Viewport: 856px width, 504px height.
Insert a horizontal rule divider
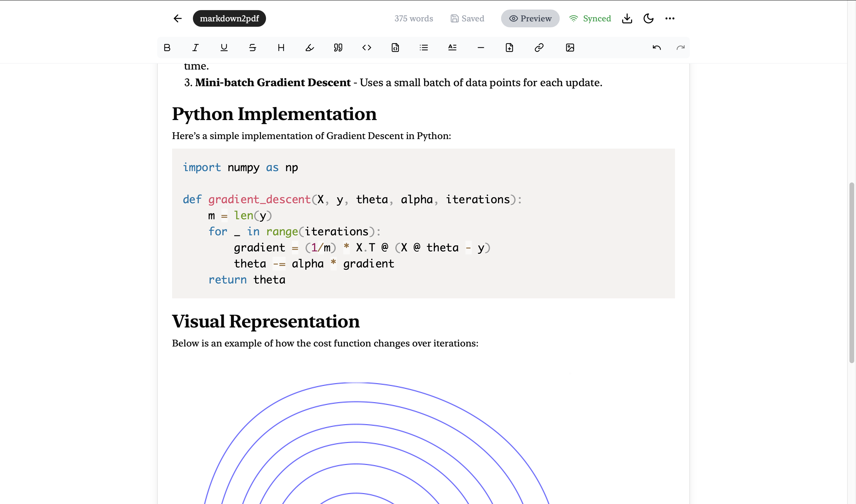tap(481, 48)
